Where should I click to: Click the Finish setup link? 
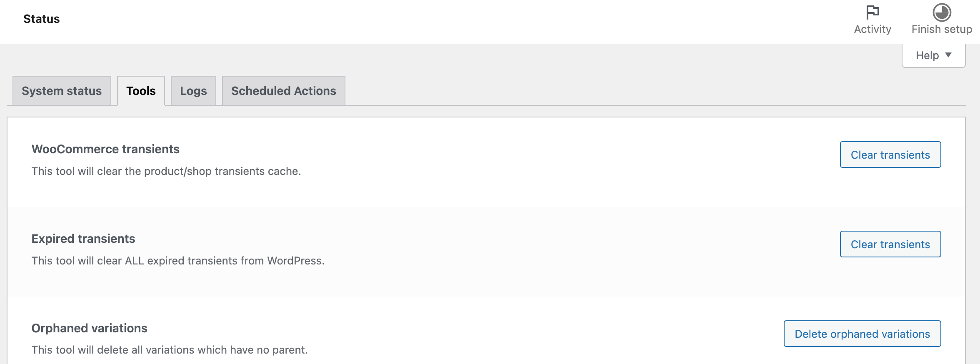click(x=941, y=29)
